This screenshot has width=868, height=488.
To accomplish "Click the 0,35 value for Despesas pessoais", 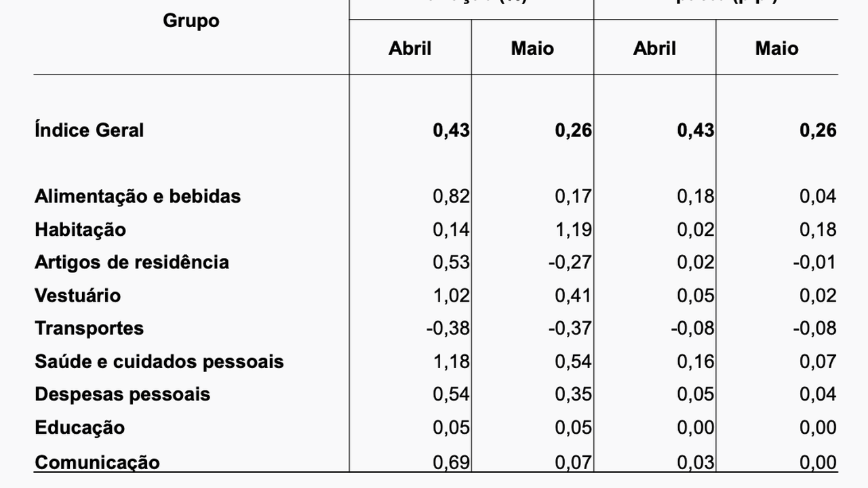I will click(x=573, y=394).
